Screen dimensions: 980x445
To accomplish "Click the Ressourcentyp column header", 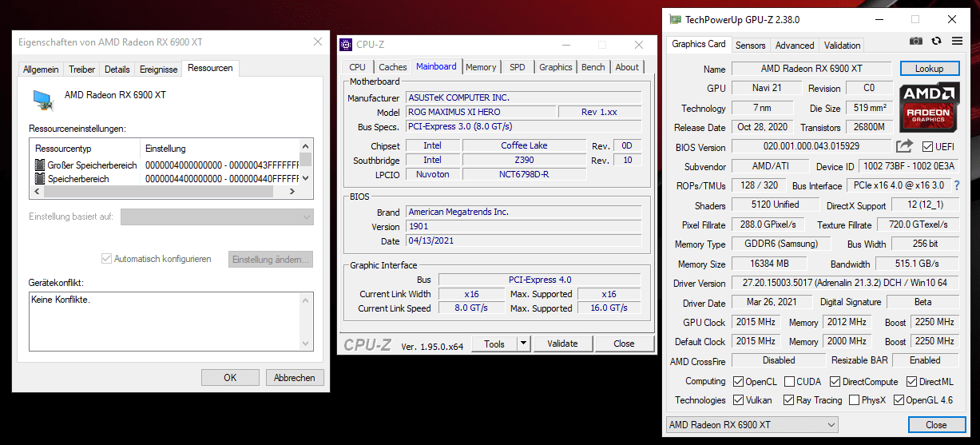I will click(86, 149).
